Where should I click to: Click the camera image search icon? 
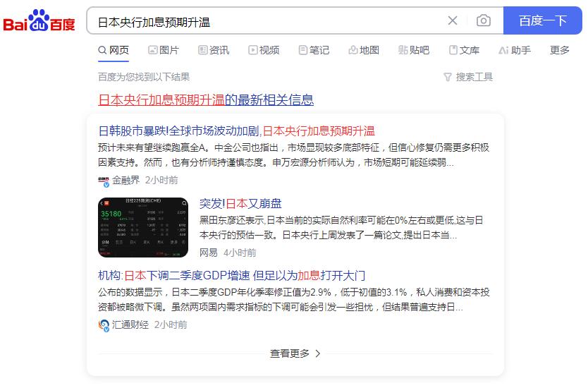484,20
